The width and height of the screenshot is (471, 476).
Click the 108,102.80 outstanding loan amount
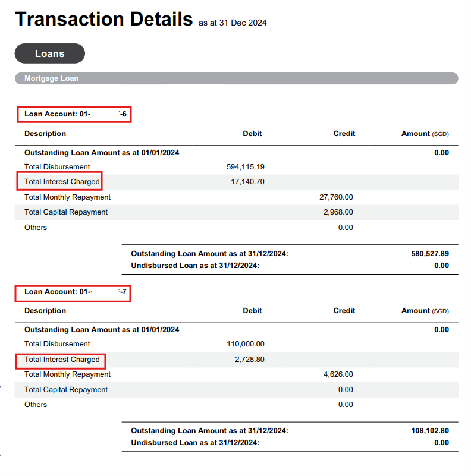(429, 430)
